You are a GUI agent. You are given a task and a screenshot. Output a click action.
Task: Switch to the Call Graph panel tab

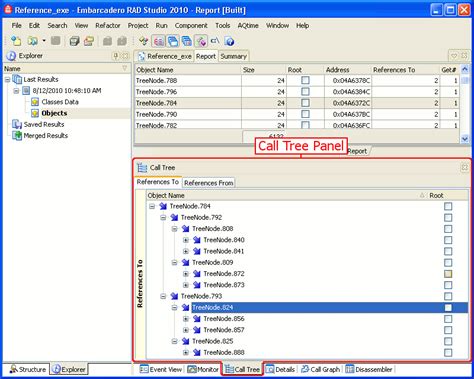point(320,369)
